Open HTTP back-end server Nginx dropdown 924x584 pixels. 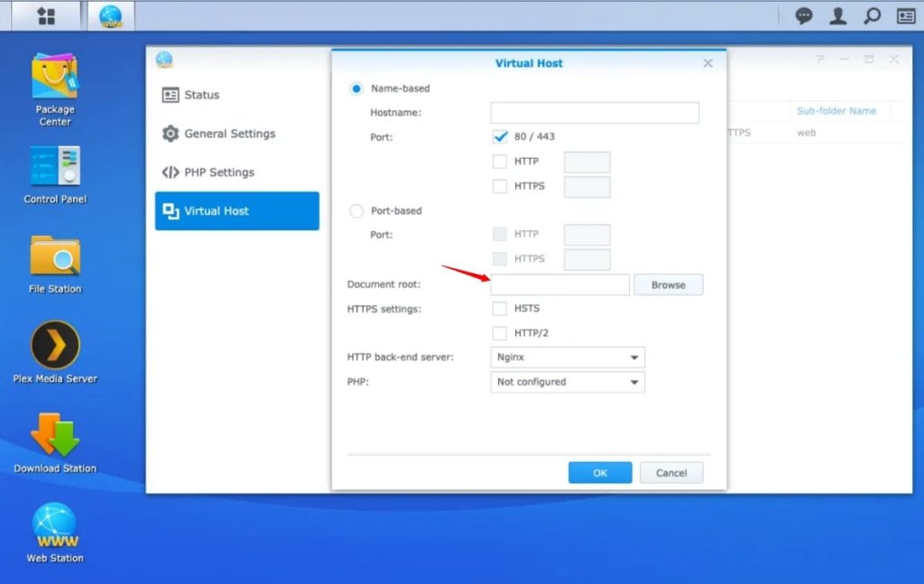568,357
